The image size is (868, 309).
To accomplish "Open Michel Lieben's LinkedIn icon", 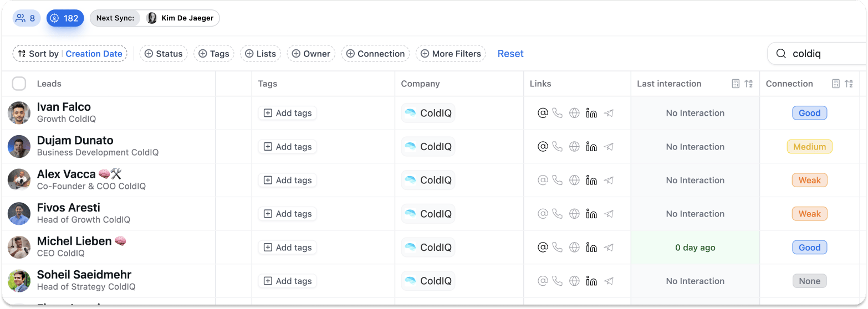I will (591, 248).
